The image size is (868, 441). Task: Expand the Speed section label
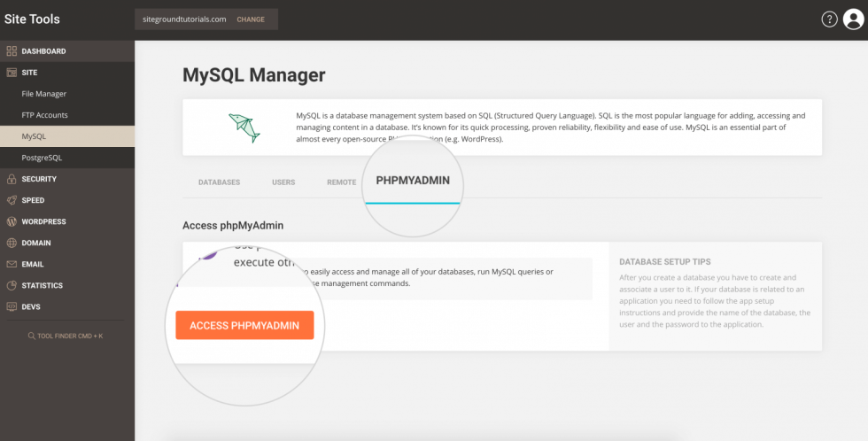(33, 200)
